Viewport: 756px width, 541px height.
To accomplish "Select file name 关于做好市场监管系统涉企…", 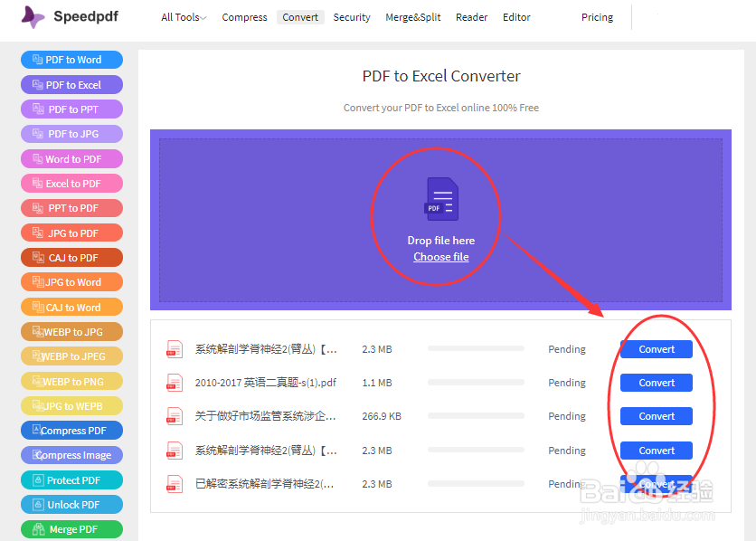I will (x=266, y=416).
